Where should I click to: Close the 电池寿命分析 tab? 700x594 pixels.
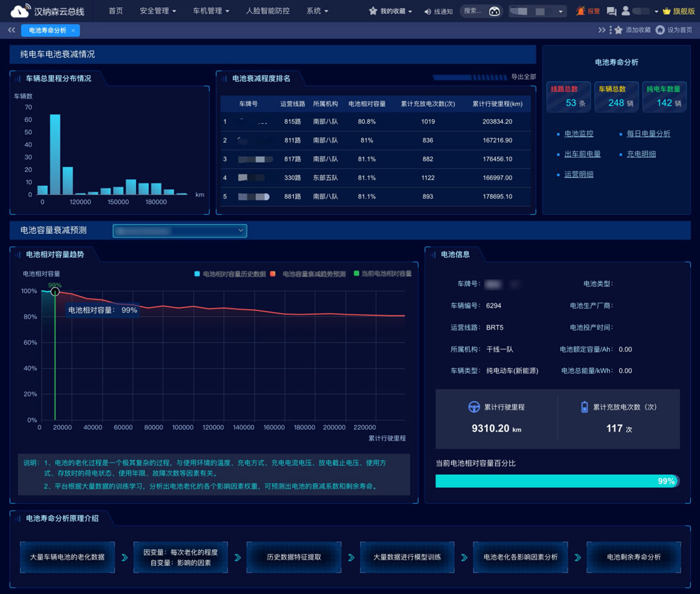tap(73, 30)
